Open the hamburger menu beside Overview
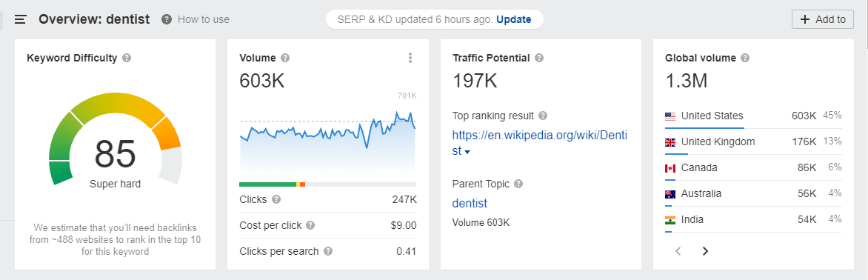 pos(21,19)
